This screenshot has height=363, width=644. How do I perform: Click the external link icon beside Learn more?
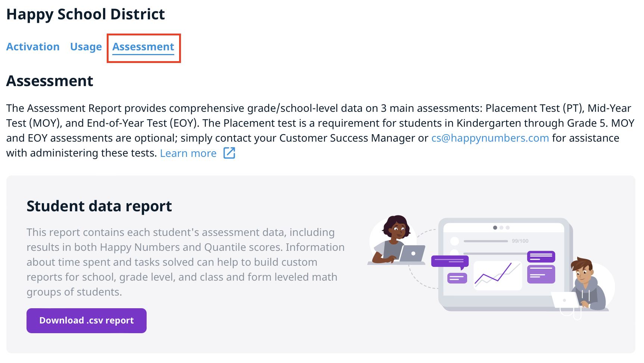229,153
